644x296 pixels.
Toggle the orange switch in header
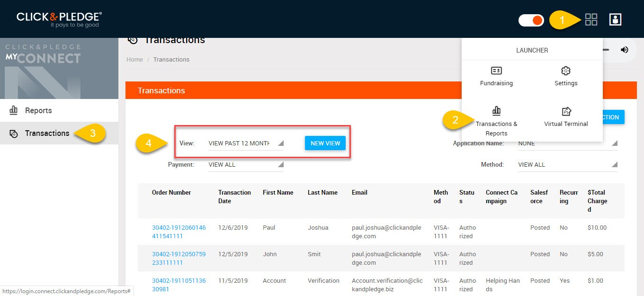531,20
